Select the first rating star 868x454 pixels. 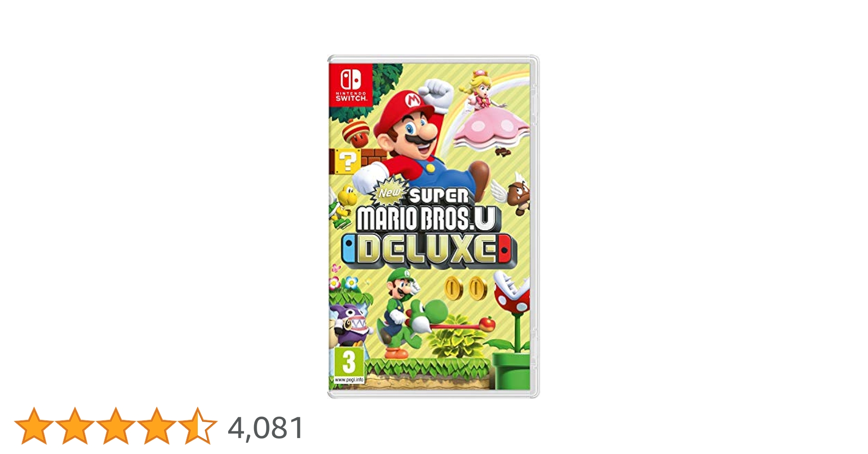coord(34,426)
